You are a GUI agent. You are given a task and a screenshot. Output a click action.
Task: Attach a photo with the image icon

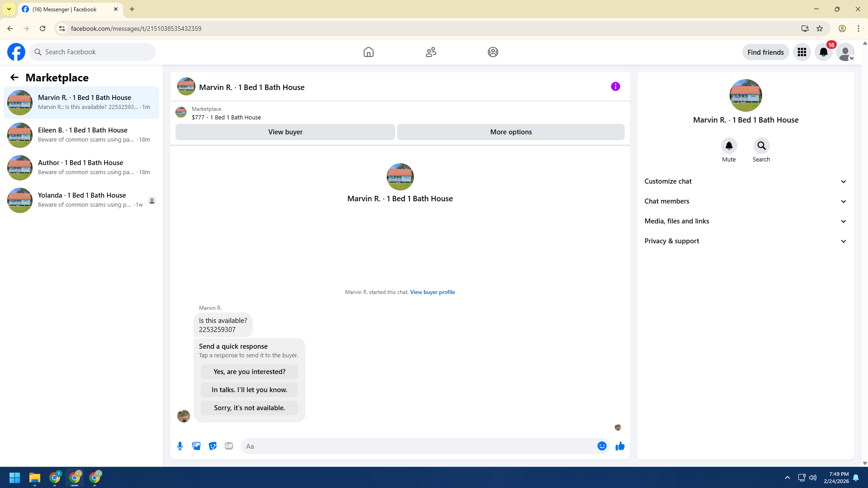196,446
